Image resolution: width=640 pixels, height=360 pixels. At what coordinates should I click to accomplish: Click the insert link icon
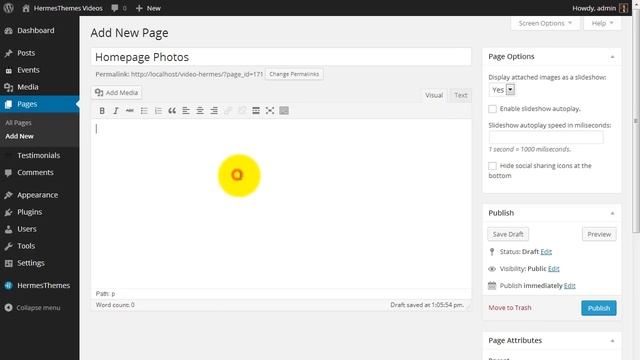pos(228,111)
